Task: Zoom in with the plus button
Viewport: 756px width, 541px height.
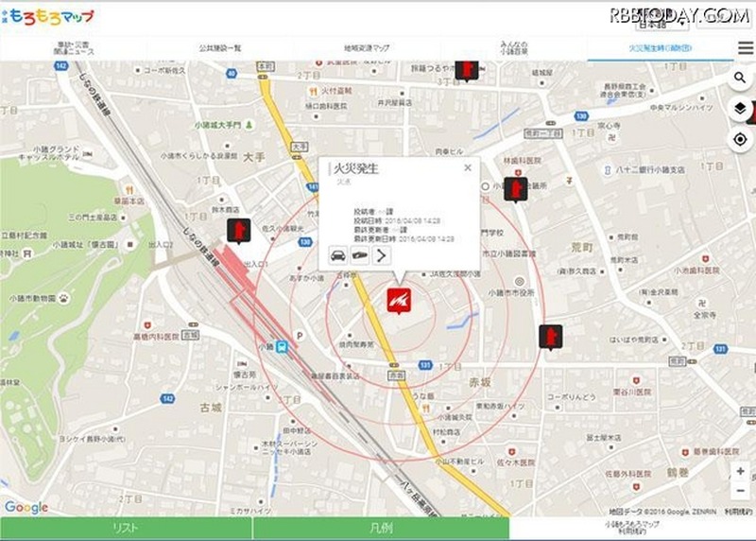Action: 741,470
